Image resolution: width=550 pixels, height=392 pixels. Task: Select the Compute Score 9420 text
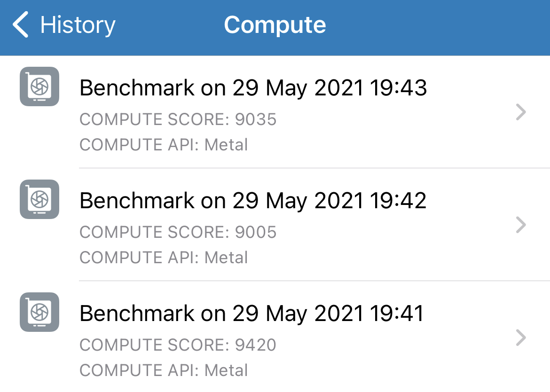pyautogui.click(x=178, y=345)
